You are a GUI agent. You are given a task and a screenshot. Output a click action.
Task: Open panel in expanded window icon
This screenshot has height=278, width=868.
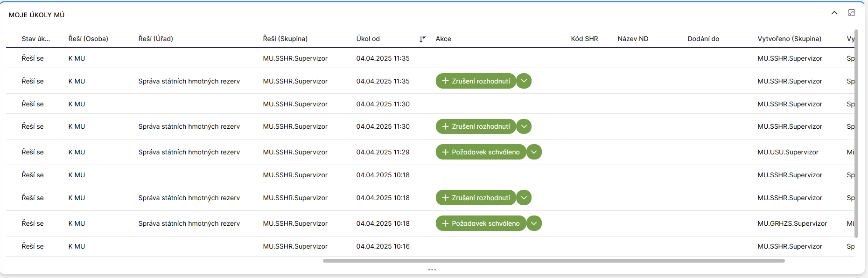click(x=852, y=13)
